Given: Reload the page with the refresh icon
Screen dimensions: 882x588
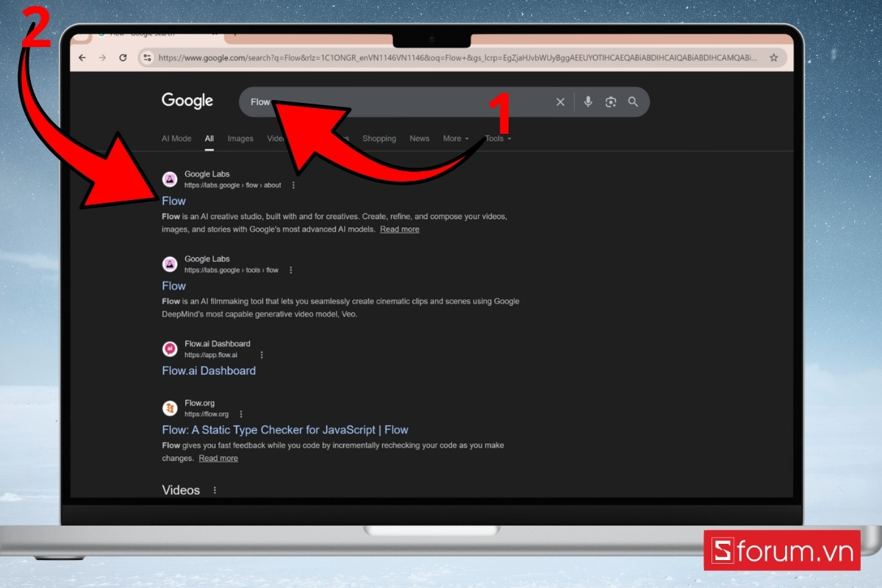Looking at the screenshot, I should pyautogui.click(x=123, y=57).
